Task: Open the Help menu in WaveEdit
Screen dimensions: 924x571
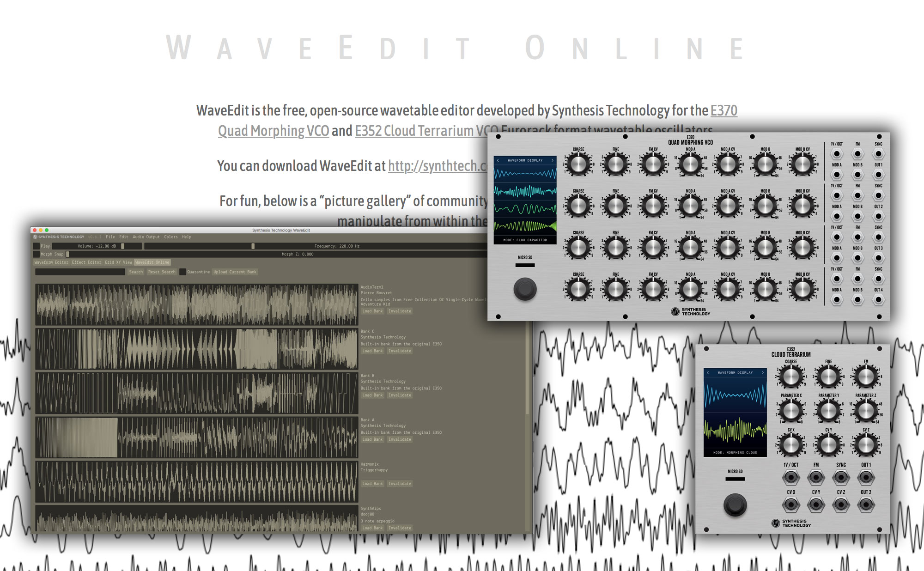Action: pos(186,237)
